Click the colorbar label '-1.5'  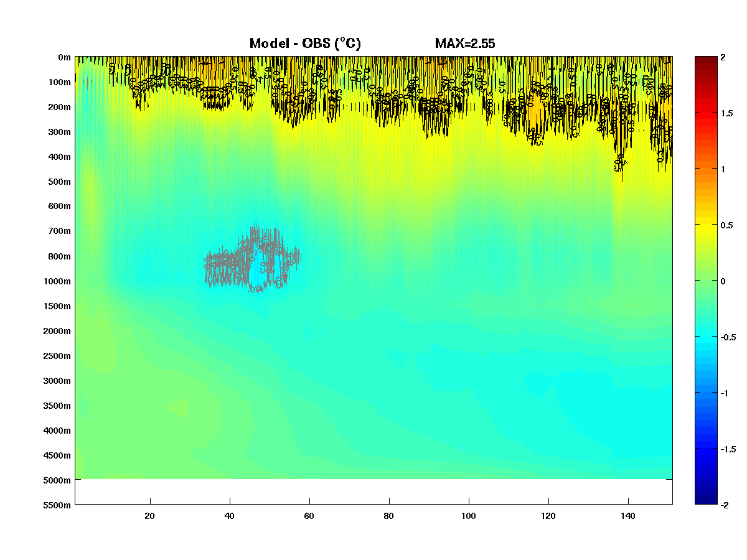coord(728,449)
